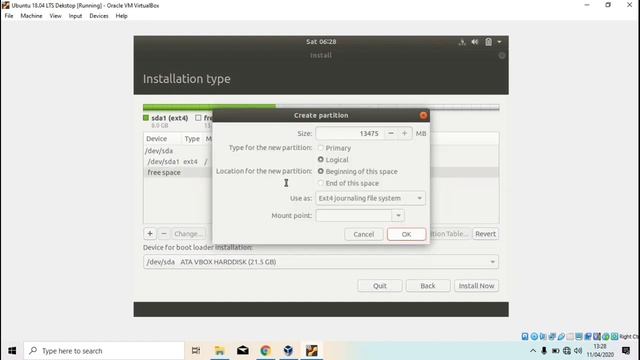
Task: Click the Revert button
Action: point(485,234)
